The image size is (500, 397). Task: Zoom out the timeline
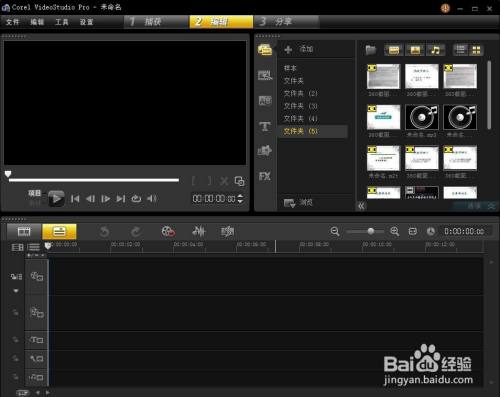click(335, 231)
